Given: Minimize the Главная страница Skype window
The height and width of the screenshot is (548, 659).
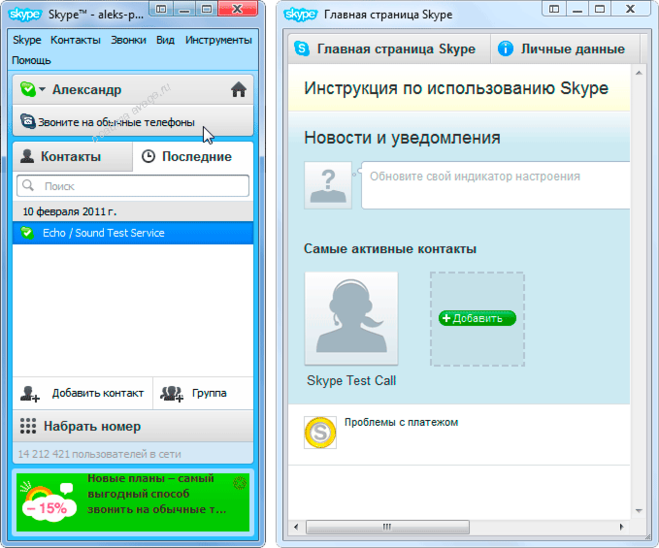Looking at the screenshot, I should [x=577, y=9].
